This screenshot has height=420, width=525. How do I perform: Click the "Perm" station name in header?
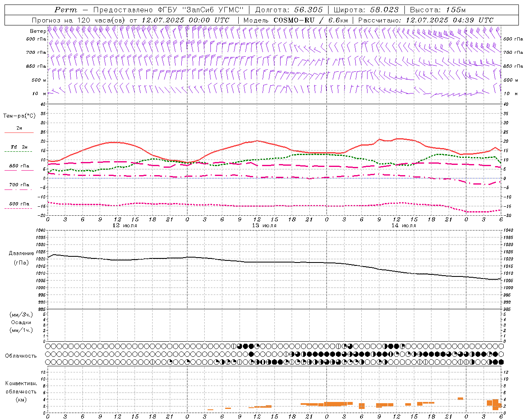[66, 10]
